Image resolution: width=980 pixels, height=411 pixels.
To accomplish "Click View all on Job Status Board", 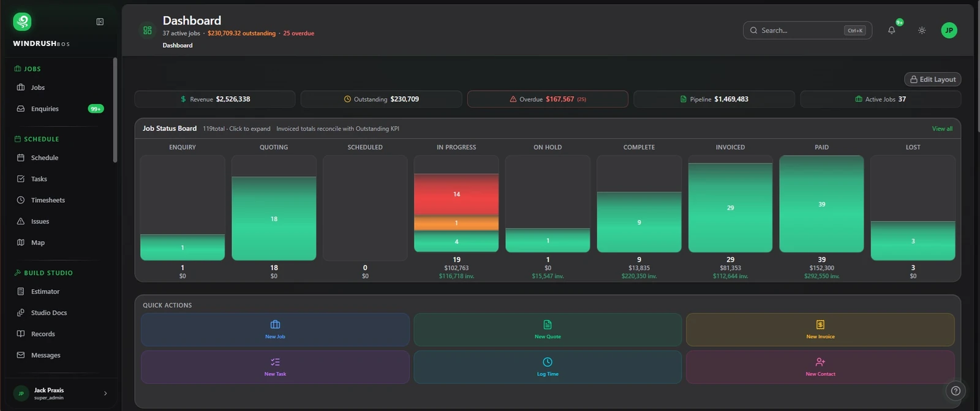I will pyautogui.click(x=942, y=129).
